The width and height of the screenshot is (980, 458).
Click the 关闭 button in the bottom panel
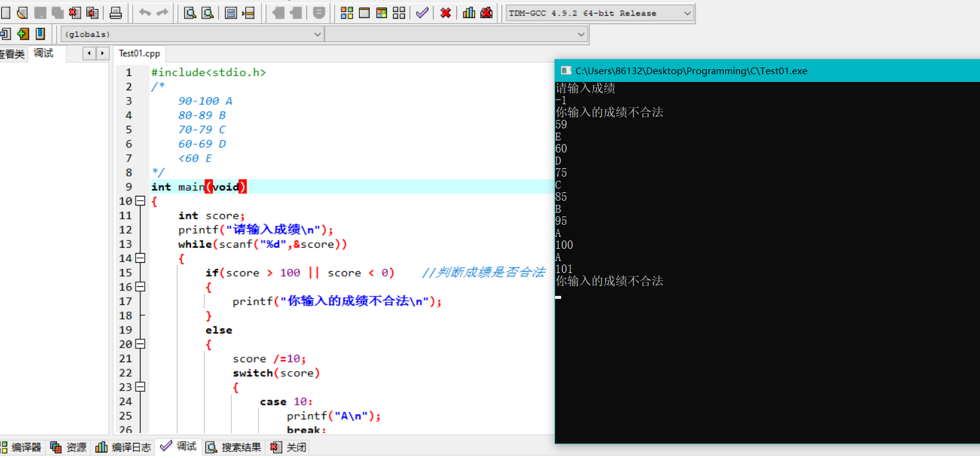(x=289, y=447)
